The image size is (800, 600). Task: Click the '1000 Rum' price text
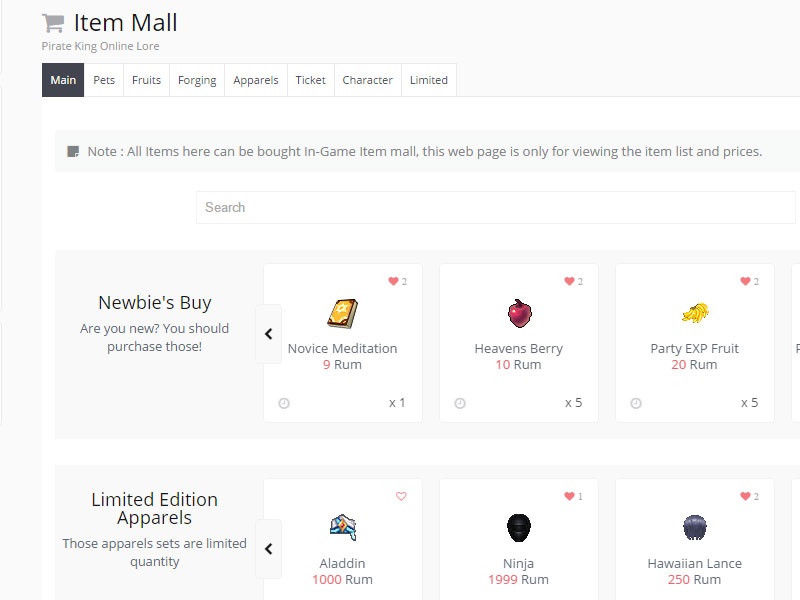342,580
